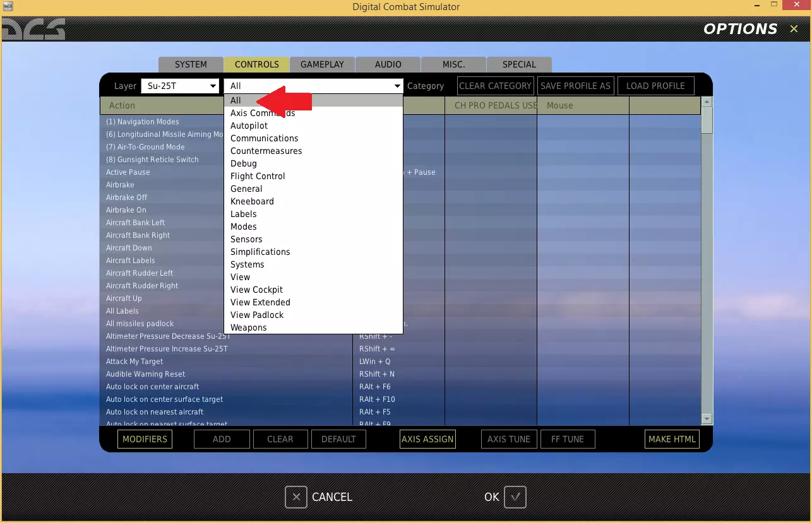Click the MAKE HTML button
The height and width of the screenshot is (523, 812).
pyautogui.click(x=672, y=439)
